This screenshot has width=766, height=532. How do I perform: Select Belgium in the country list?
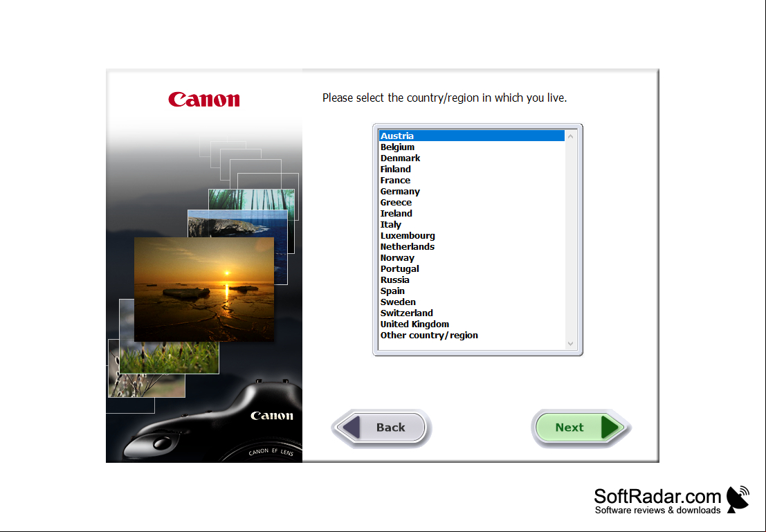471,147
